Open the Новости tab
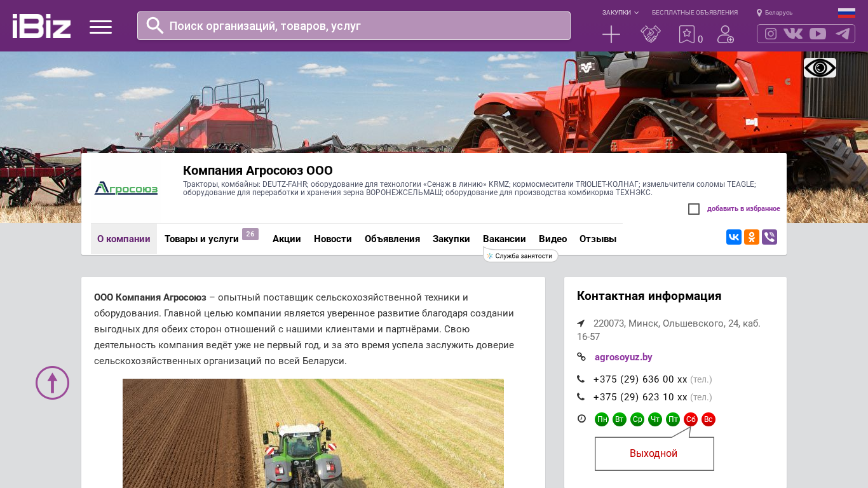 [x=333, y=239]
